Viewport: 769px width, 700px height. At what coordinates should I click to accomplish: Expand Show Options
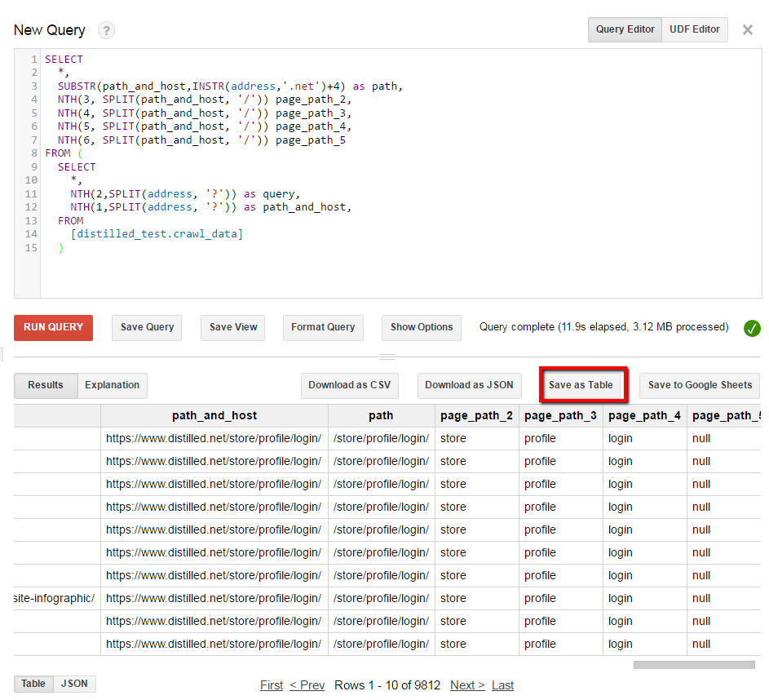click(x=421, y=327)
